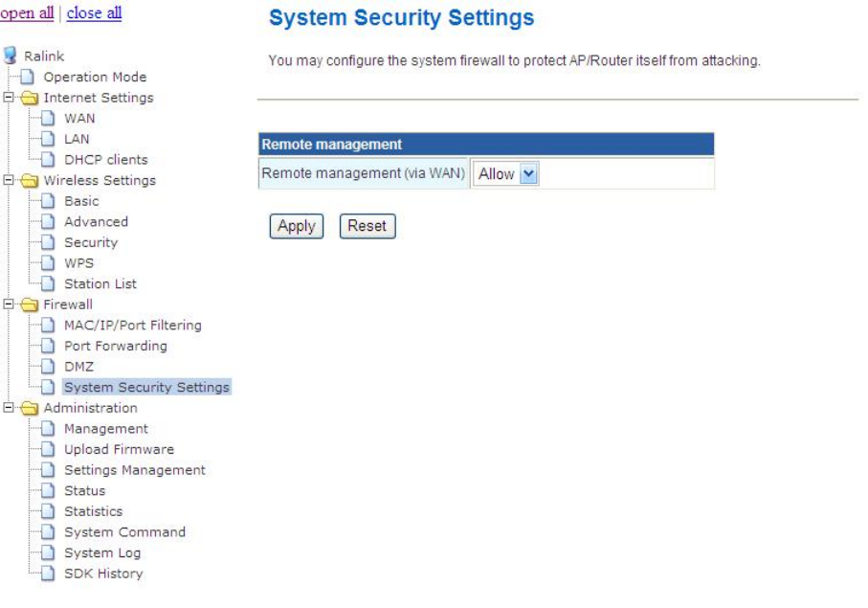Open the Port Forwarding page

click(115, 346)
